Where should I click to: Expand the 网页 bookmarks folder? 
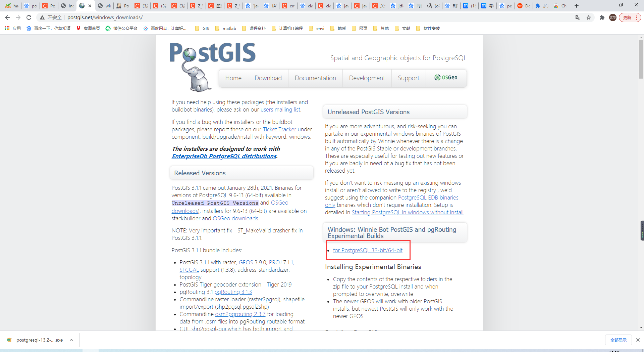pos(359,29)
